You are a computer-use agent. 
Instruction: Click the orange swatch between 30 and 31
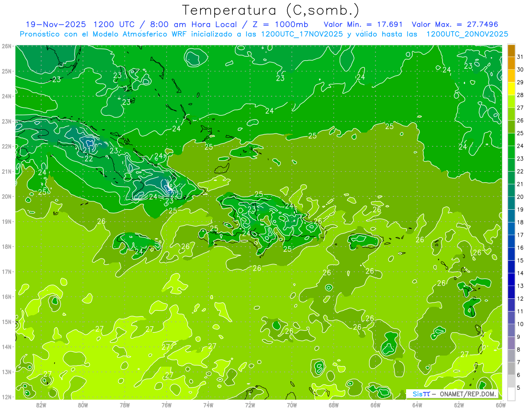511,63
